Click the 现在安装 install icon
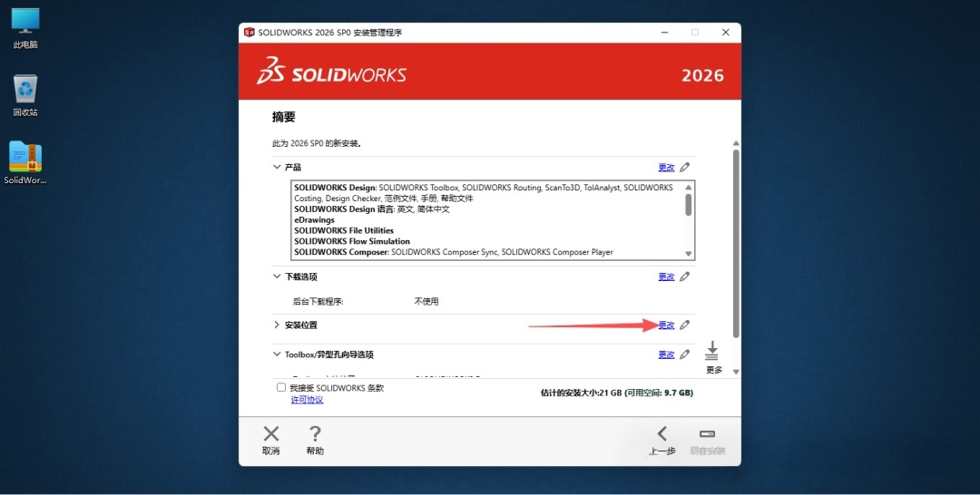Image resolution: width=980 pixels, height=495 pixels. pos(708,434)
